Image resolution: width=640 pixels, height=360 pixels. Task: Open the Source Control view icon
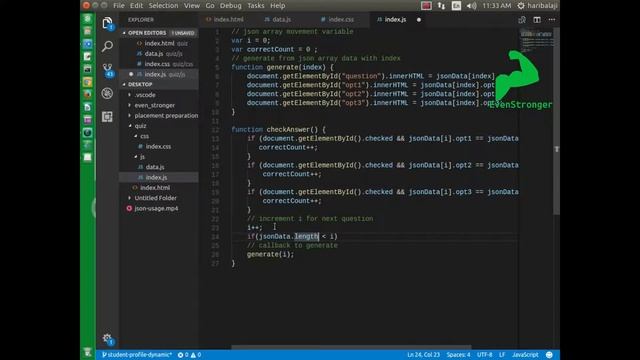tap(107, 70)
